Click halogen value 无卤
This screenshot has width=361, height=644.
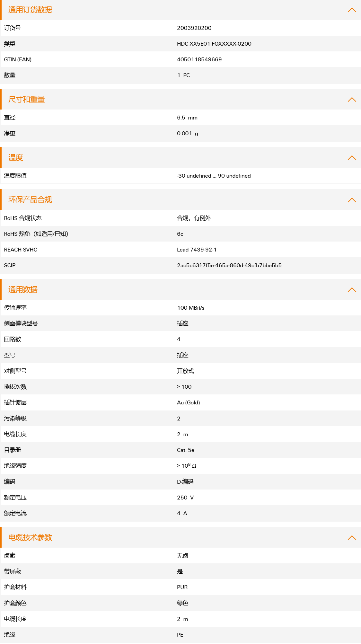[183, 556]
